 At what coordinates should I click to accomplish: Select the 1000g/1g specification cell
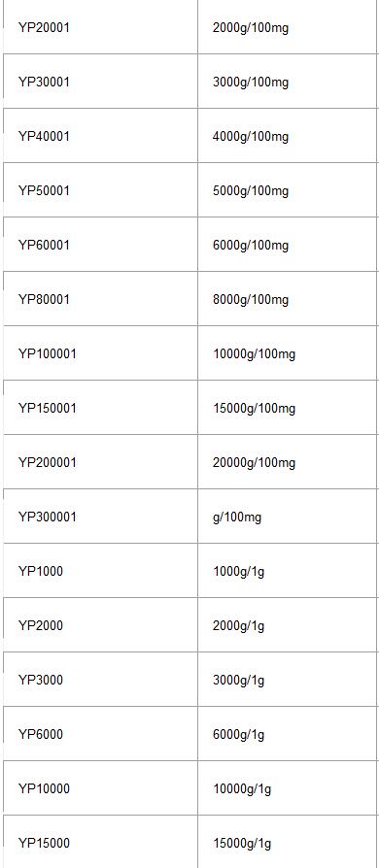(288, 571)
